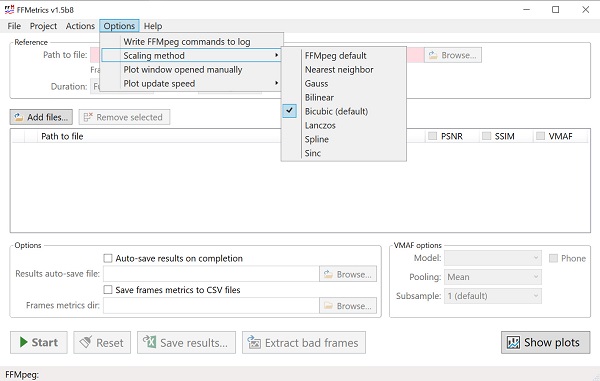Image resolution: width=600 pixels, height=381 pixels.
Task: Select Plot window opened manually option
Action: (192, 70)
